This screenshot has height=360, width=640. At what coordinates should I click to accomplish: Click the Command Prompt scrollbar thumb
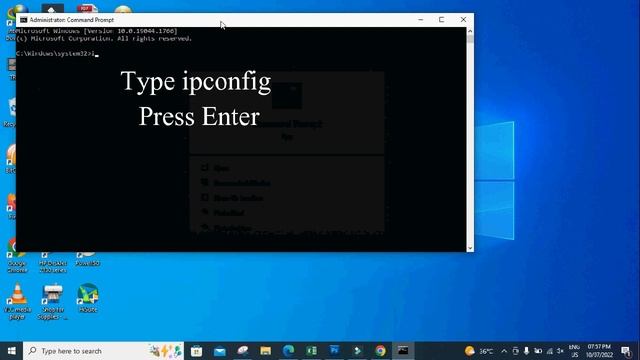[x=470, y=39]
